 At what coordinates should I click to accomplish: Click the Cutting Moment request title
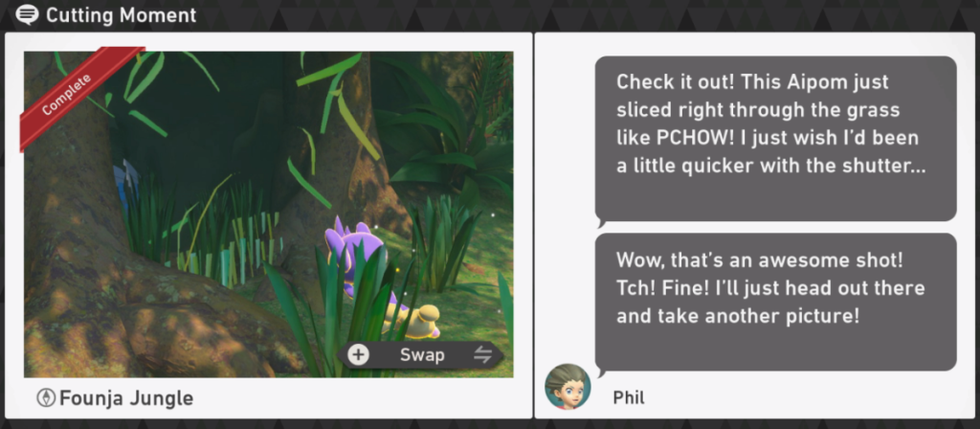click(122, 15)
